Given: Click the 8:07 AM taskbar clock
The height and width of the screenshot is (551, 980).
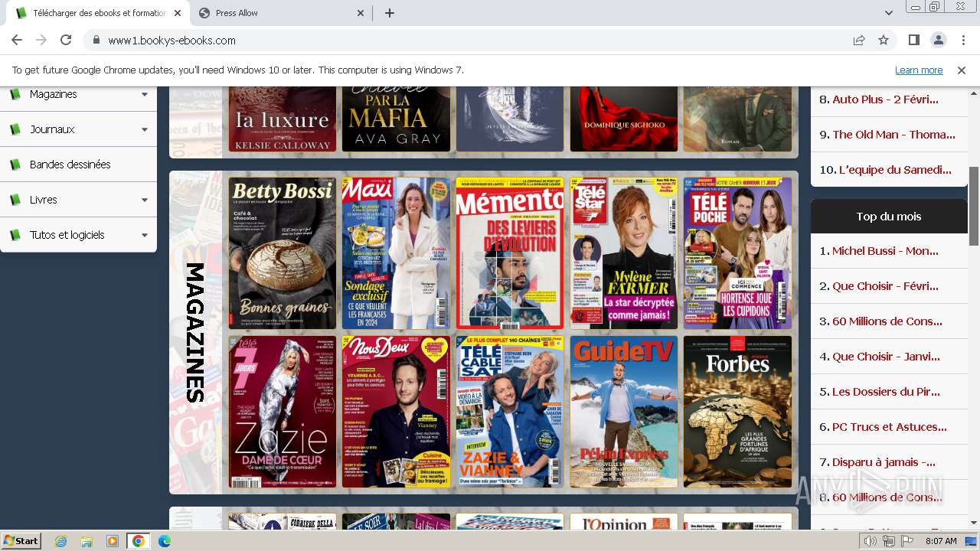Looking at the screenshot, I should [x=941, y=541].
